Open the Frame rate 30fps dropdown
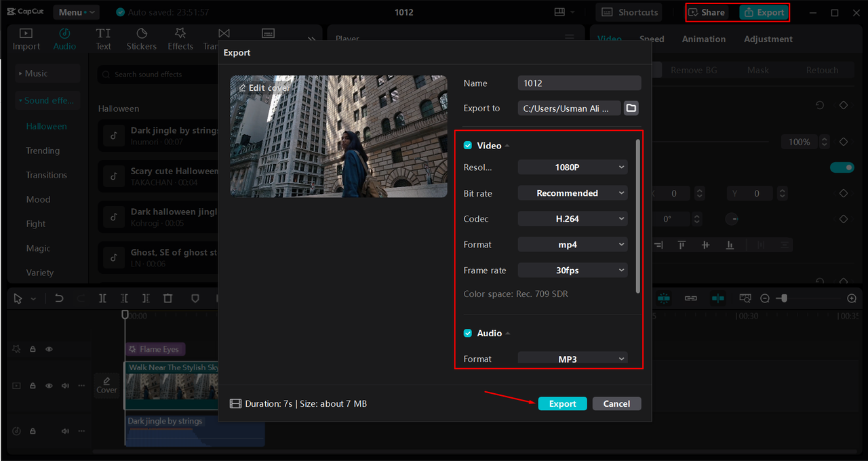Viewport: 868px width, 461px height. (x=572, y=270)
